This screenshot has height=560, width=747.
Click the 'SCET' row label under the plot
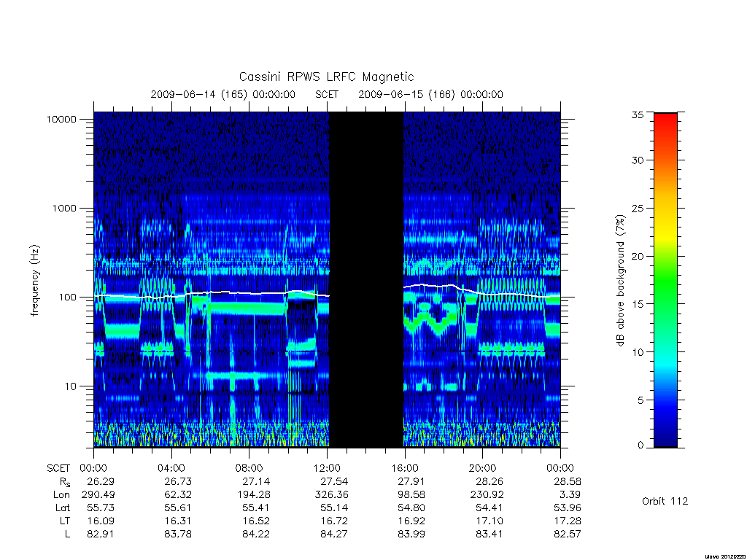click(x=58, y=469)
